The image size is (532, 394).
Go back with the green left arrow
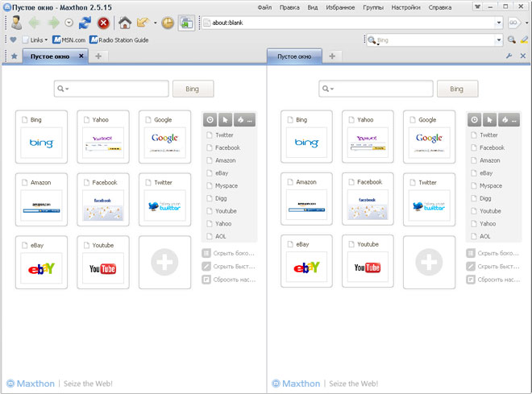35,23
